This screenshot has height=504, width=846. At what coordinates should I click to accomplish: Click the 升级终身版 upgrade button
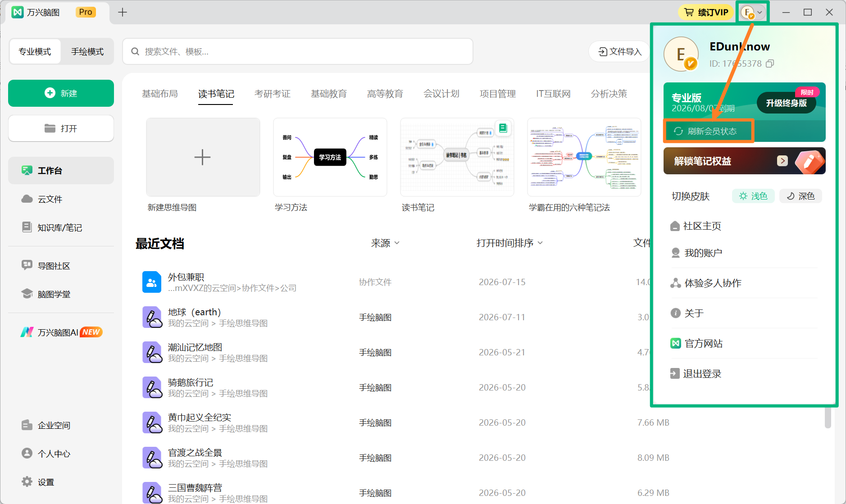pos(787,103)
